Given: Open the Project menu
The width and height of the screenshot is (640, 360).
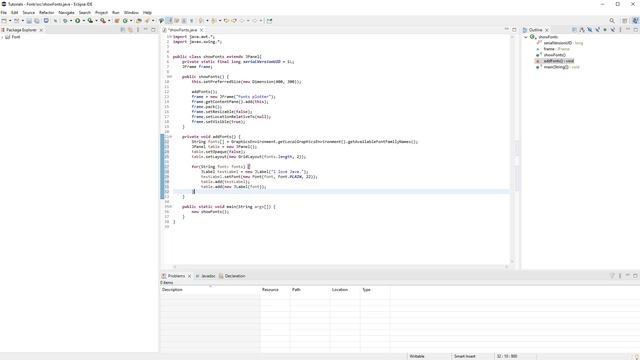Looking at the screenshot, I should coord(101,13).
